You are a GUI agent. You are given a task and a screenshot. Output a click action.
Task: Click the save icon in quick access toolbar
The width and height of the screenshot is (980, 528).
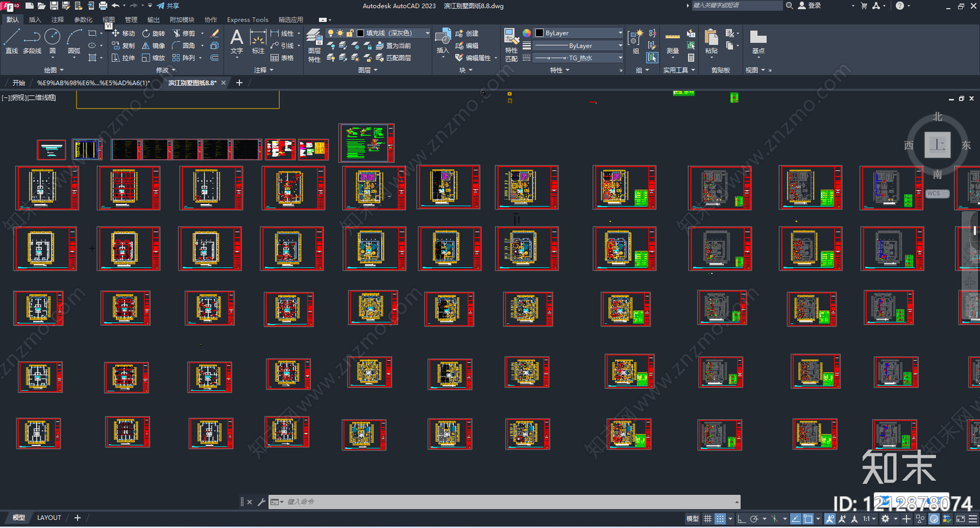(x=54, y=6)
